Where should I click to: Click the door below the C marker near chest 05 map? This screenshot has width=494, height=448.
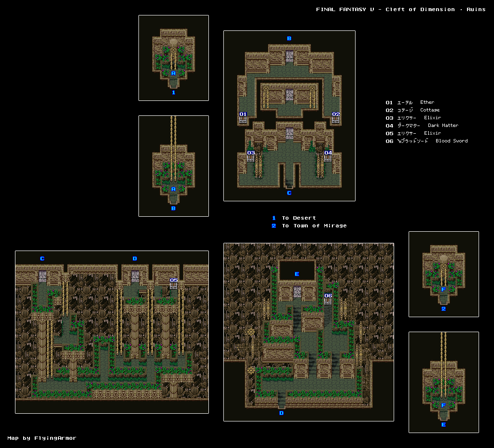[42, 277]
